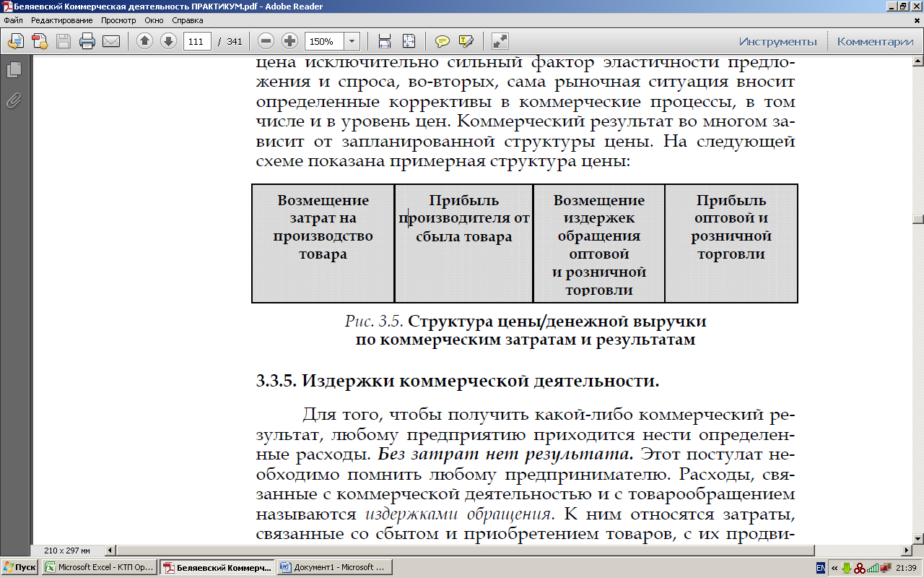This screenshot has height=578, width=924.
Task: Go to next page arrow button
Action: click(168, 41)
